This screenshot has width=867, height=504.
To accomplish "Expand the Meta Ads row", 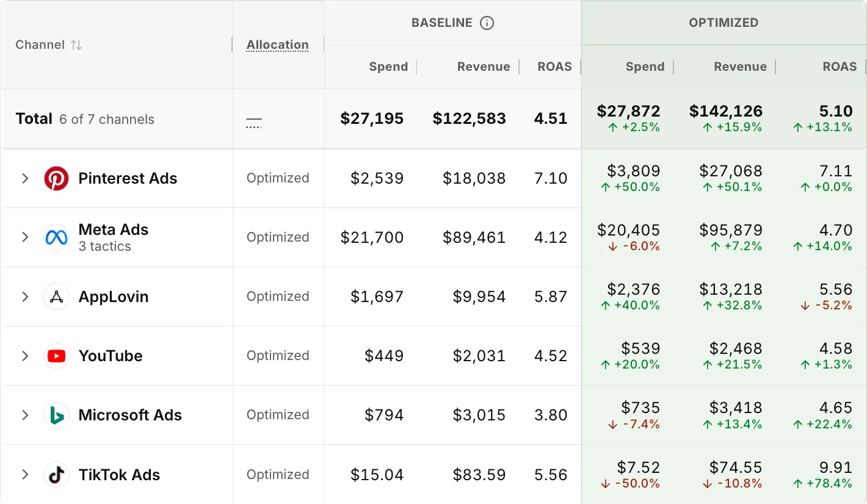I will point(25,237).
